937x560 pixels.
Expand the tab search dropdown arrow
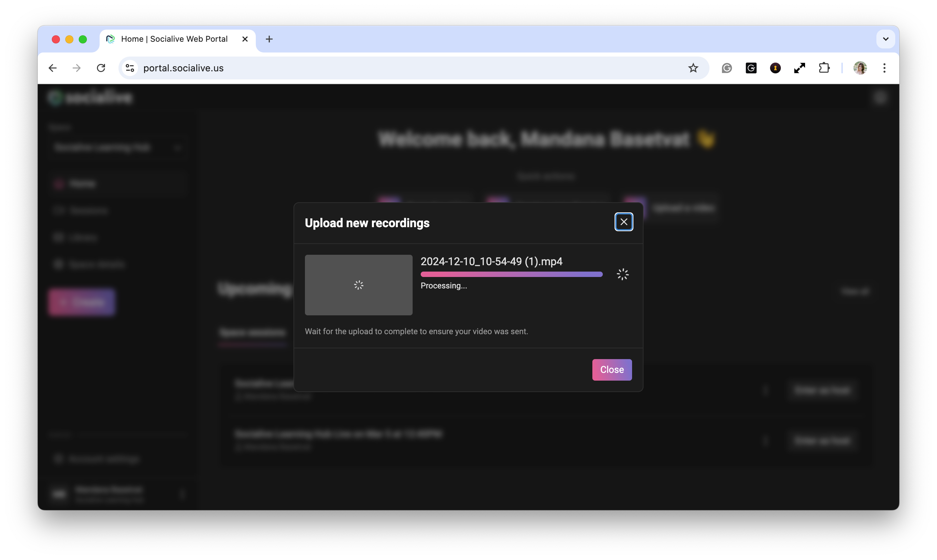(885, 39)
